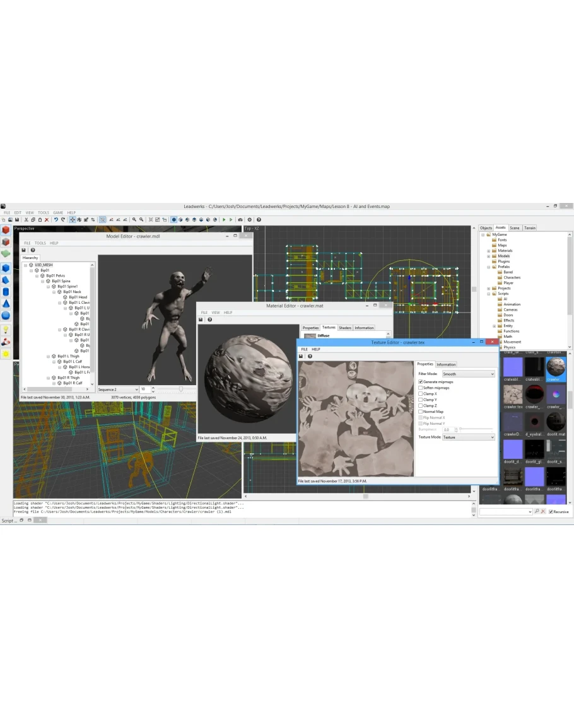Disable the Generate mipmaps checkbox
The height and width of the screenshot is (728, 574).
pyautogui.click(x=421, y=382)
